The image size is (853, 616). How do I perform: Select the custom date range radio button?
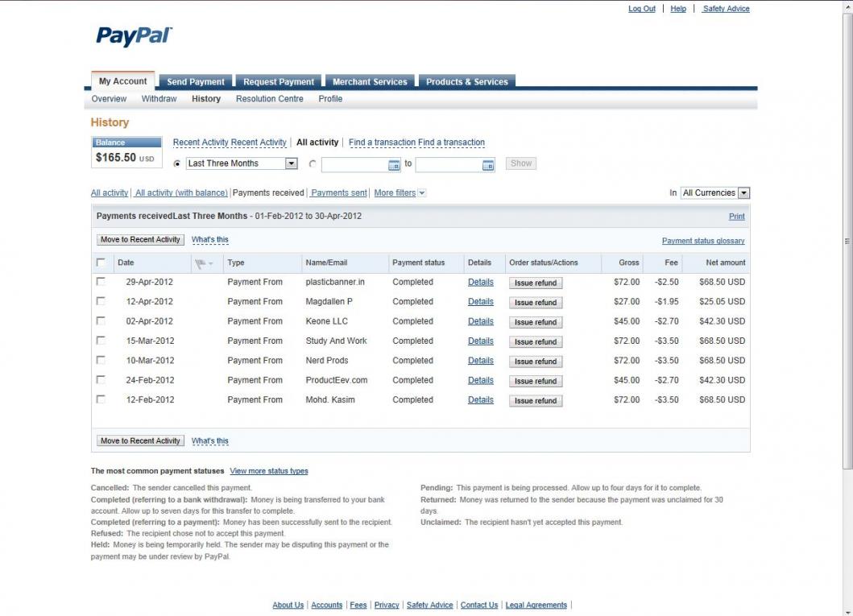tap(313, 163)
